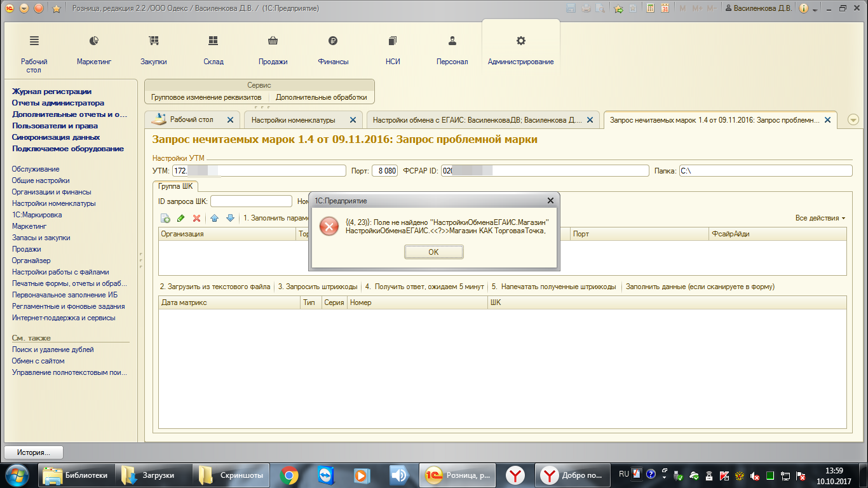Image resolution: width=868 pixels, height=488 pixels.
Task: Click the ФсайрАйди column header
Action: pos(778,234)
